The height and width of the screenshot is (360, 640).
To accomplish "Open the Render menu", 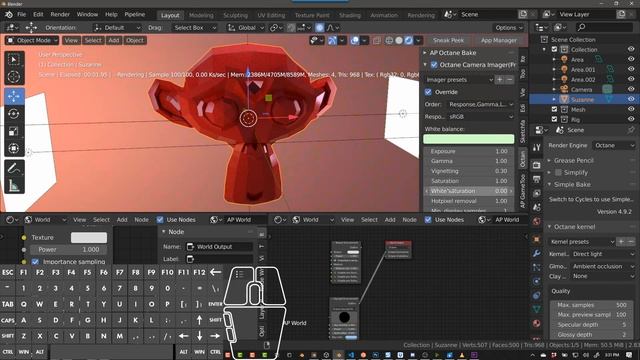I will (60, 14).
